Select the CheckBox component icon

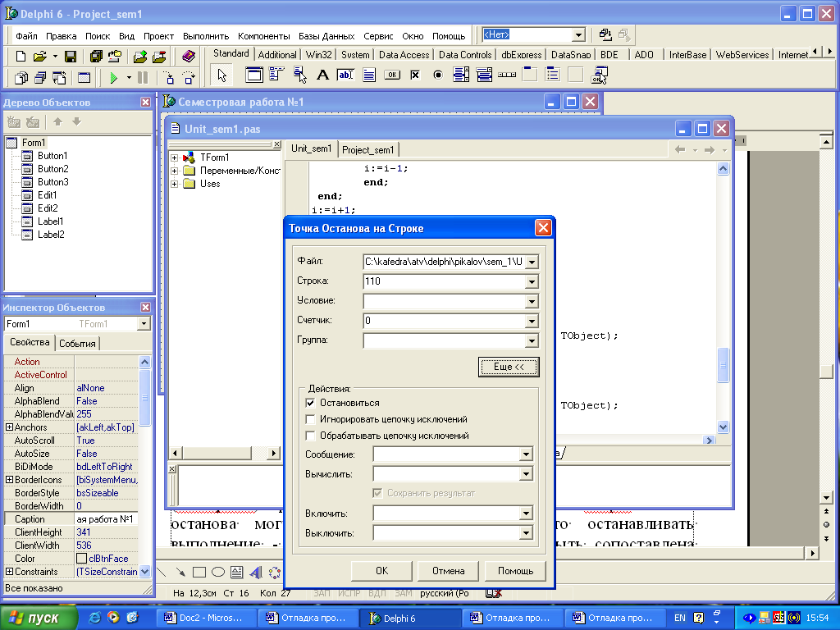point(415,75)
